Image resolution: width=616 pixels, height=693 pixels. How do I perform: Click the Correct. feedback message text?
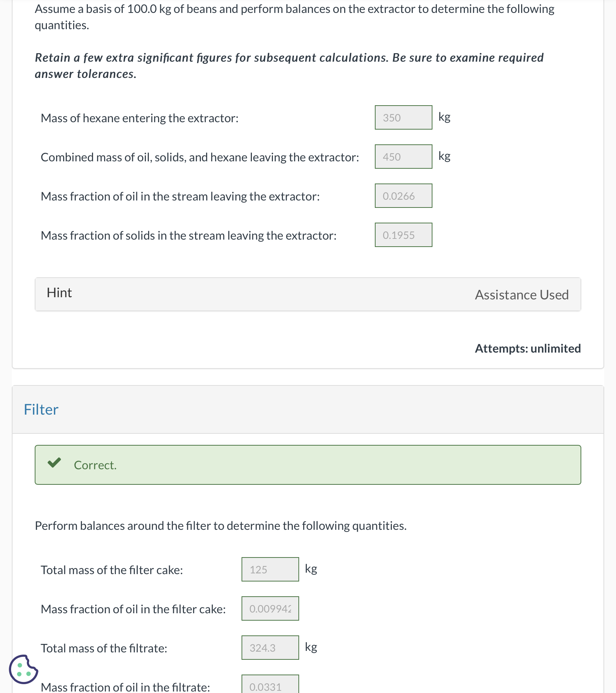pyautogui.click(x=95, y=465)
